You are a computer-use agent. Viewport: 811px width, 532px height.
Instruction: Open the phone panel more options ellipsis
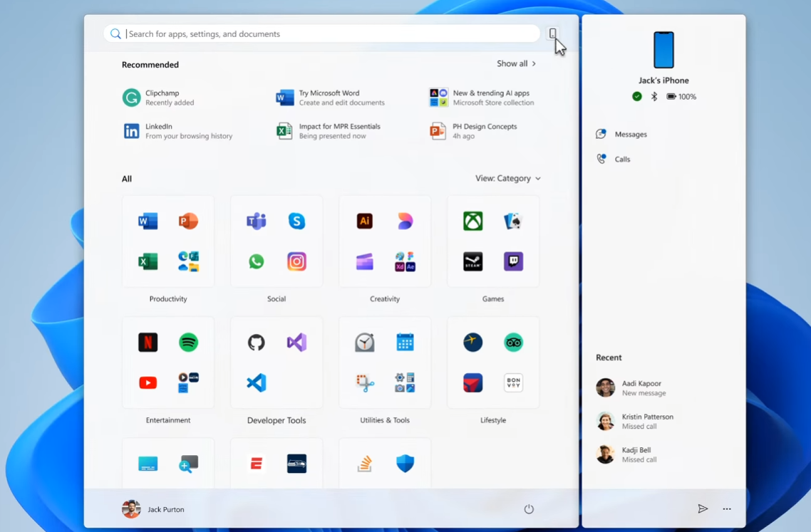tap(727, 509)
